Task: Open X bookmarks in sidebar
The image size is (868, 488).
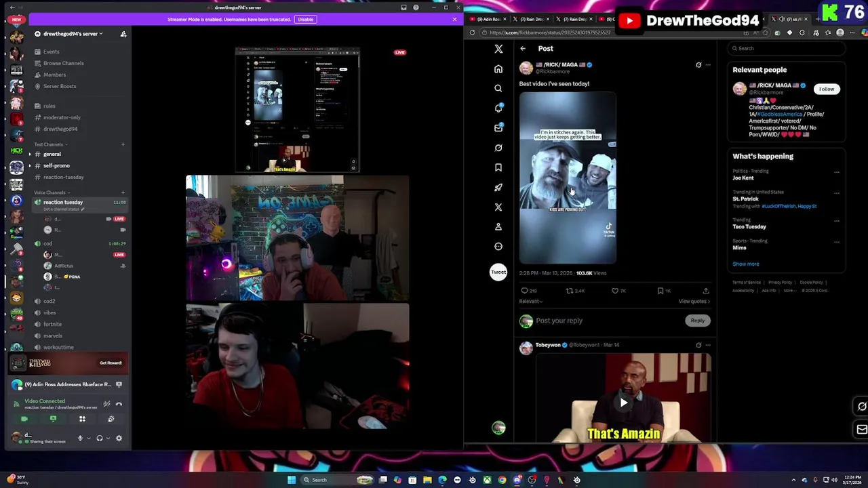Action: pyautogui.click(x=498, y=167)
